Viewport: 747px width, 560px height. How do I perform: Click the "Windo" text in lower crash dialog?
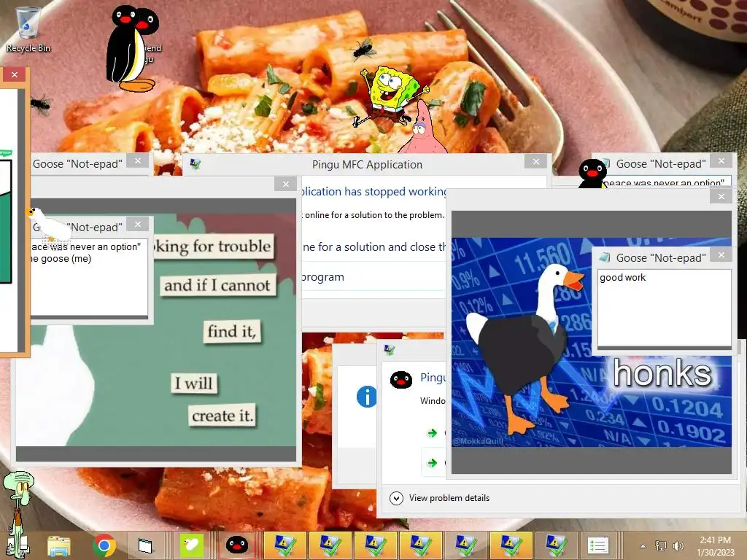433,401
